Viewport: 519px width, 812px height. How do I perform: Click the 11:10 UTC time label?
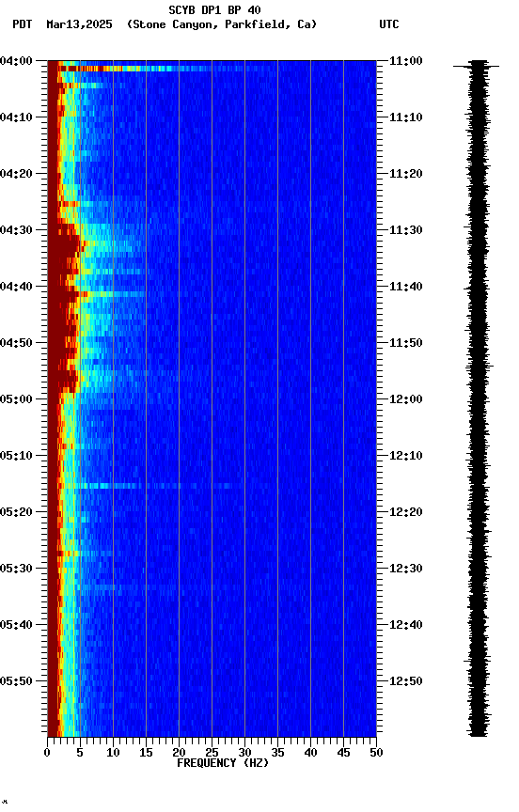405,117
